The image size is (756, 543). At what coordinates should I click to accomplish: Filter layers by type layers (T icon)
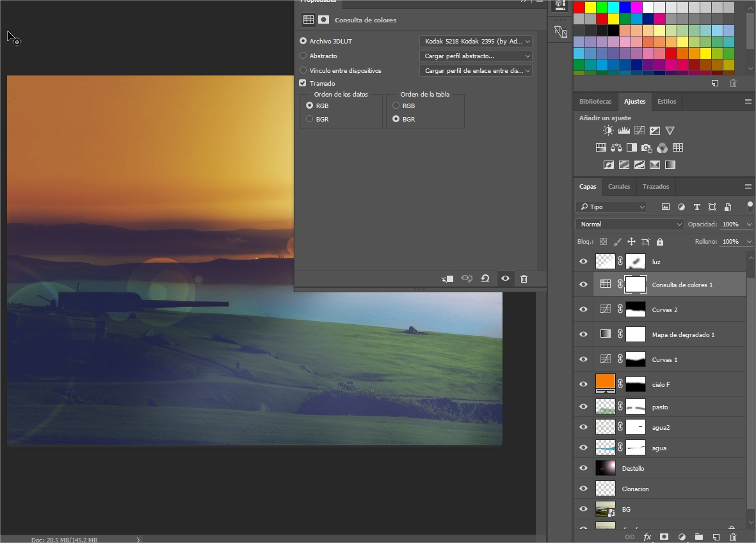696,207
